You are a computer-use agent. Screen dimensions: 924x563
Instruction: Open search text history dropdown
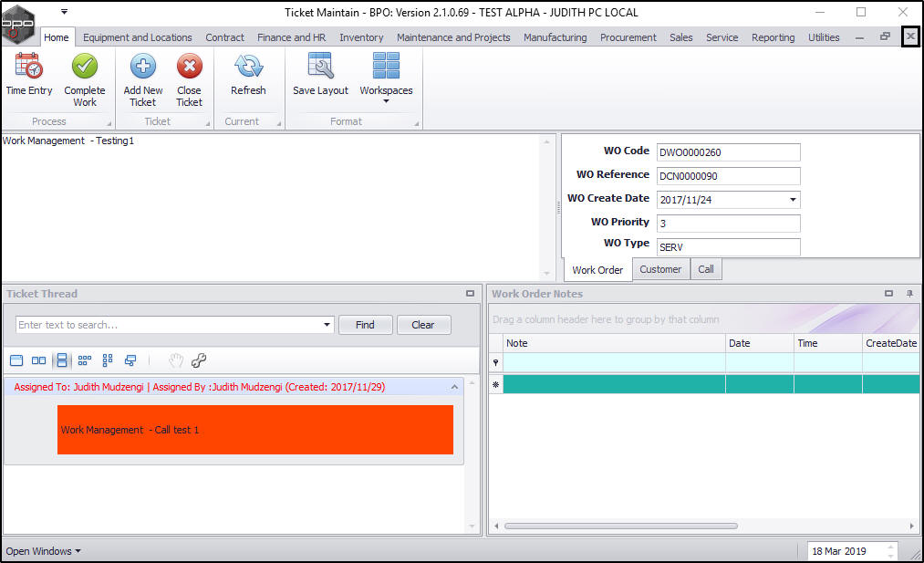click(327, 325)
